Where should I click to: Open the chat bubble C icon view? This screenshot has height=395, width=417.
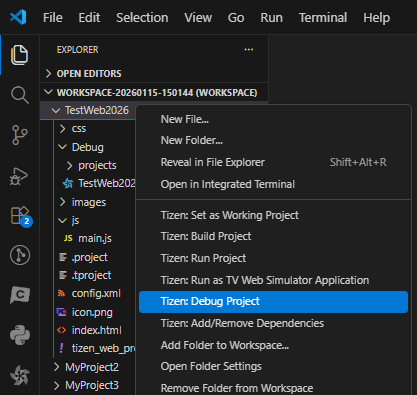coord(20,295)
